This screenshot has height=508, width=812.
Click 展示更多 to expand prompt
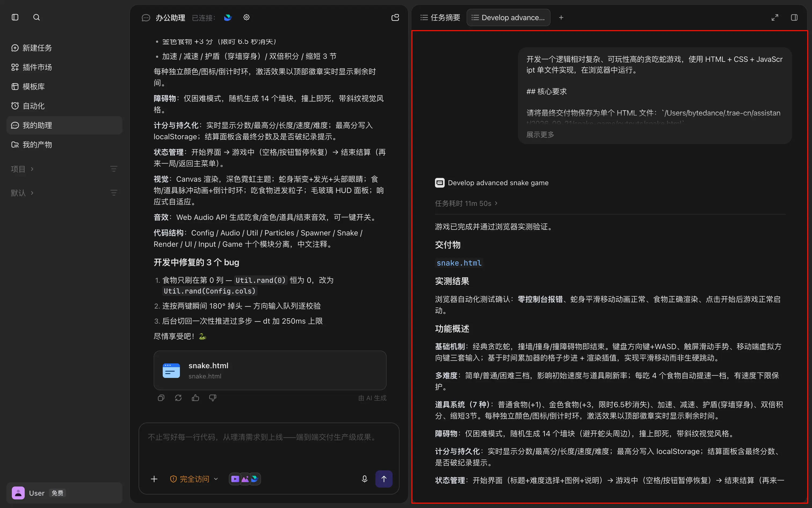(540, 135)
